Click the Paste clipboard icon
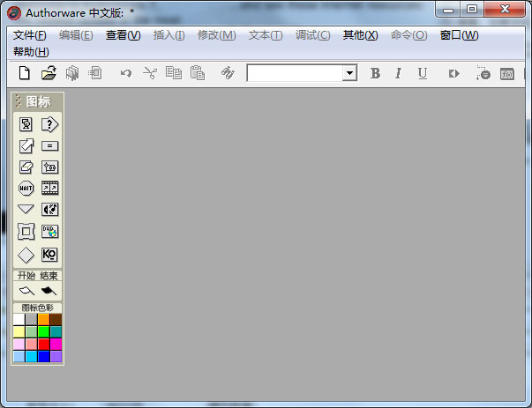Viewport: 532px width, 408px height. tap(198, 73)
